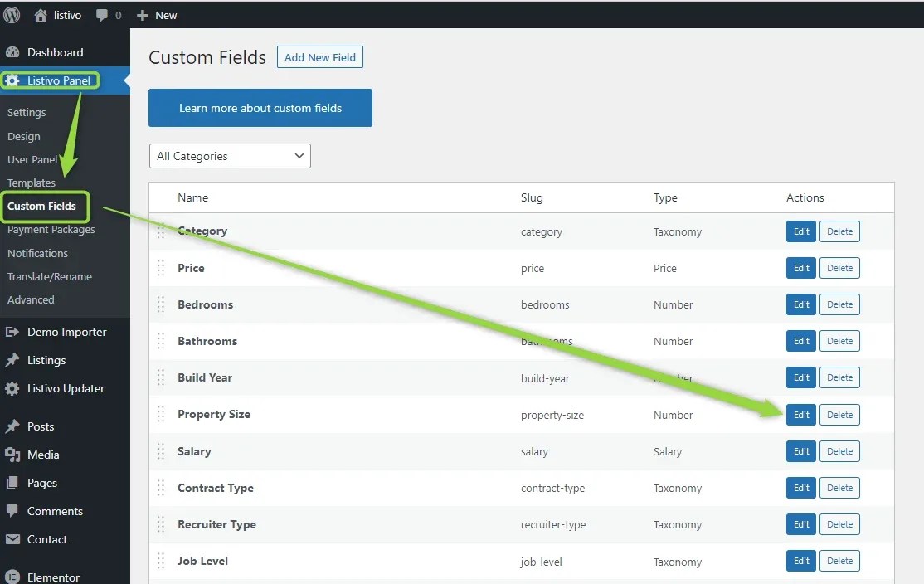
Task: Delete the Recruiter Type field
Action: coord(839,524)
